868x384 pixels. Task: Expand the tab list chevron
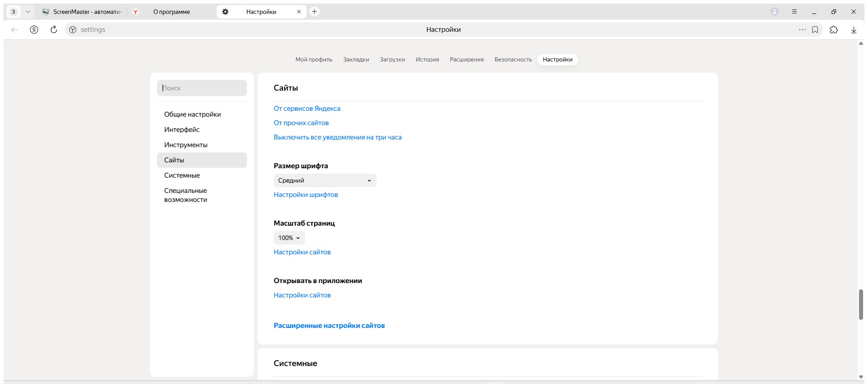28,12
